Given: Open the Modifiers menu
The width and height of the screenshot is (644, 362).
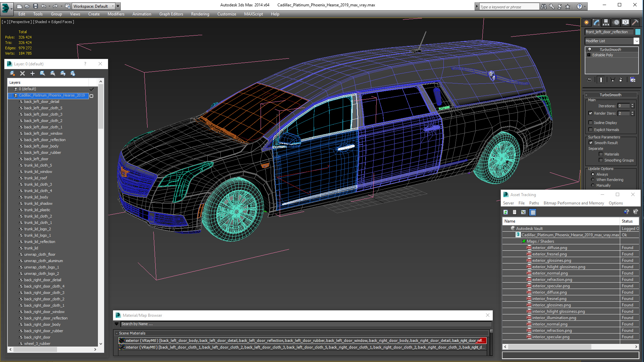Looking at the screenshot, I should pos(116,14).
